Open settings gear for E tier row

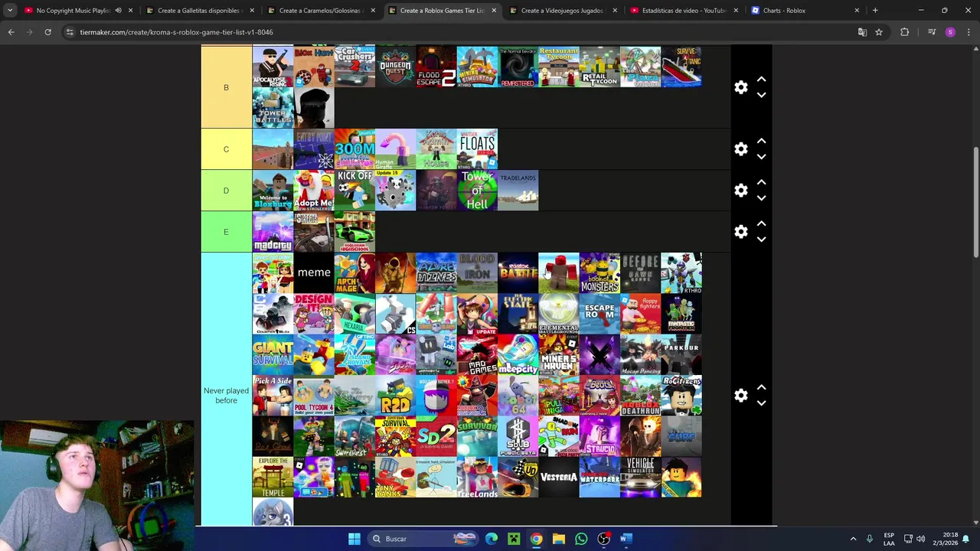[740, 231]
